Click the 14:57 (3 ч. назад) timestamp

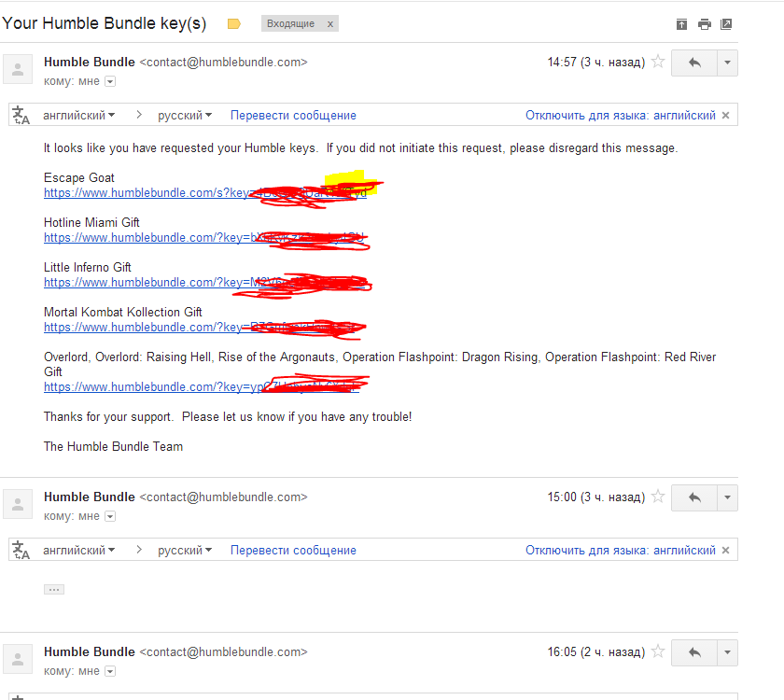click(596, 62)
